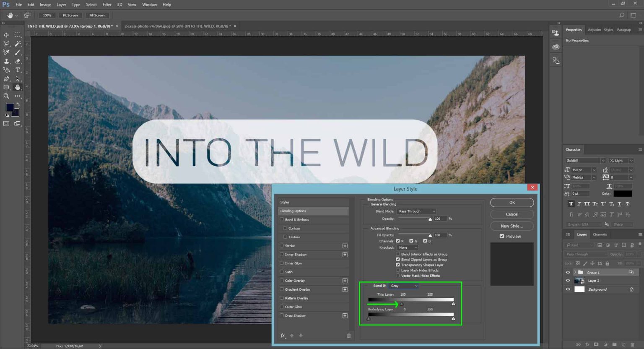
Task: Select the Type tool
Action: tap(18, 70)
